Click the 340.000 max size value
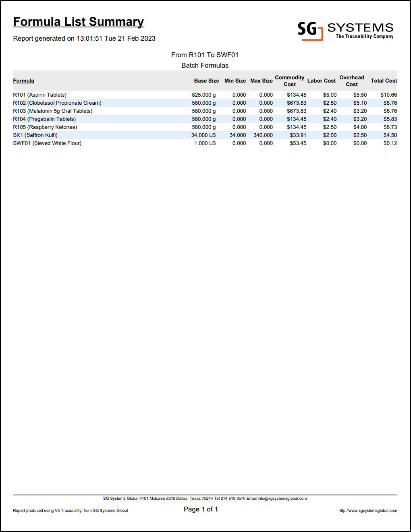This screenshot has height=532, width=411. [263, 135]
